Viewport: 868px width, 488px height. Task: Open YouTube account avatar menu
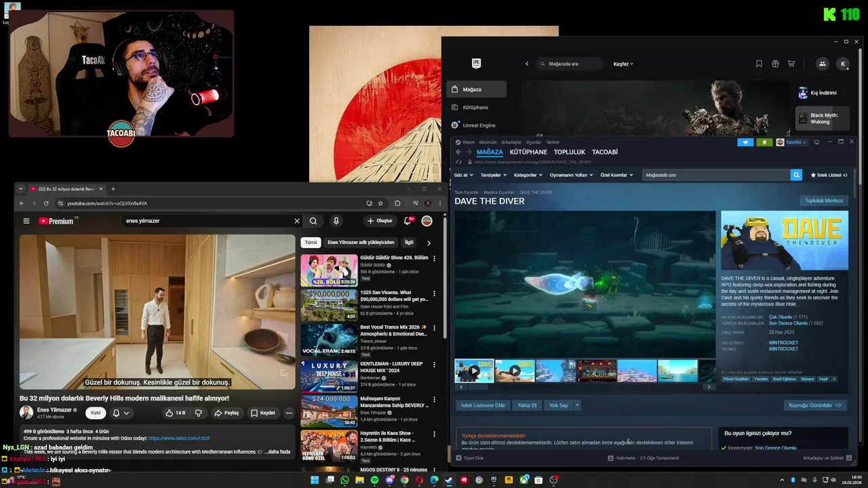click(427, 221)
